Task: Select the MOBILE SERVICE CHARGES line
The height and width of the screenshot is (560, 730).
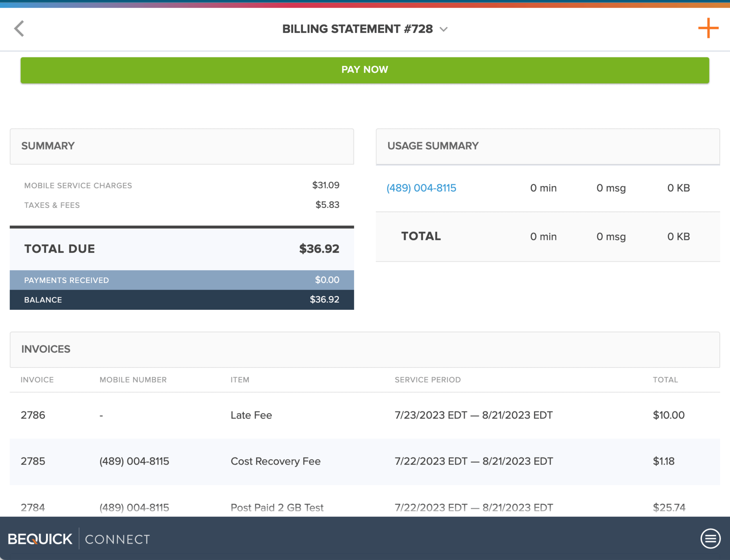Action: point(78,186)
